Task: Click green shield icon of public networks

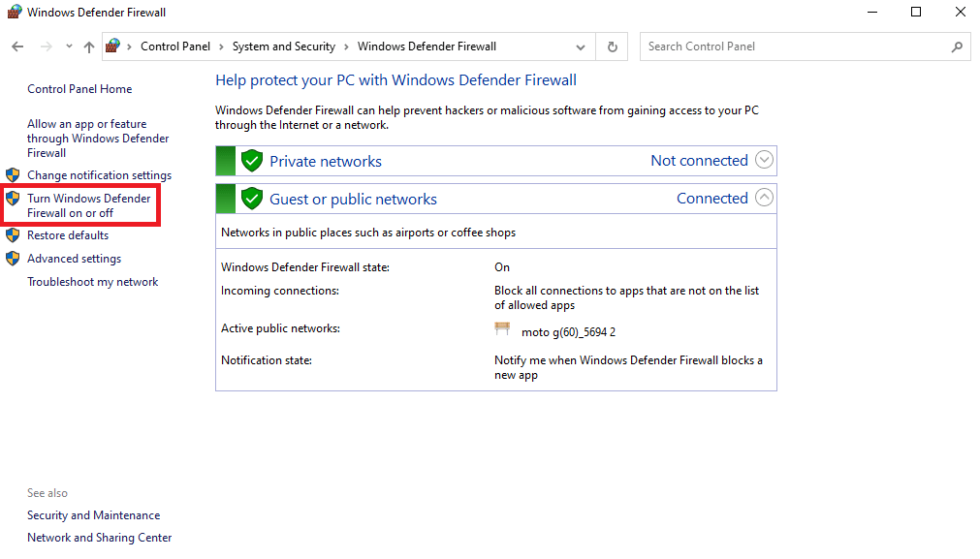Action: point(252,199)
